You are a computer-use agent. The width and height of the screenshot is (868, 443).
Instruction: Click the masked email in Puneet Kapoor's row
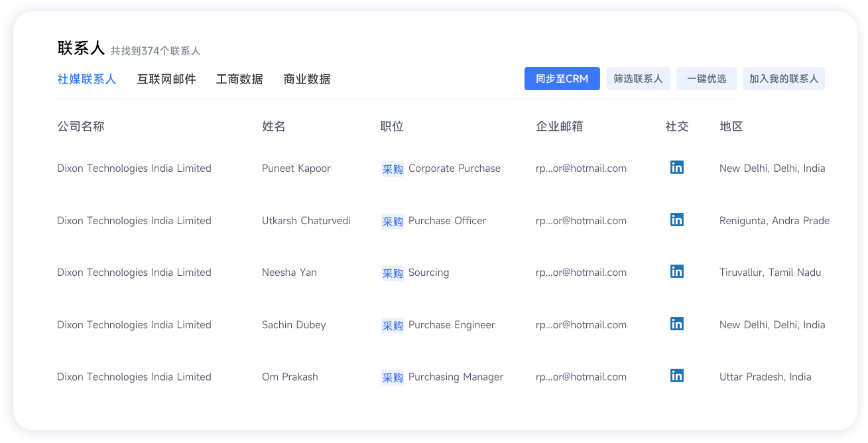click(582, 168)
